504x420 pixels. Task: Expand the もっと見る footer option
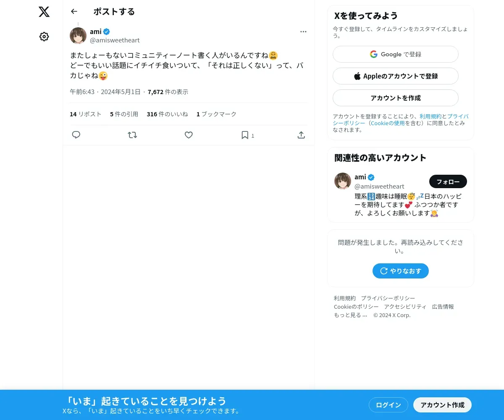[351, 315]
